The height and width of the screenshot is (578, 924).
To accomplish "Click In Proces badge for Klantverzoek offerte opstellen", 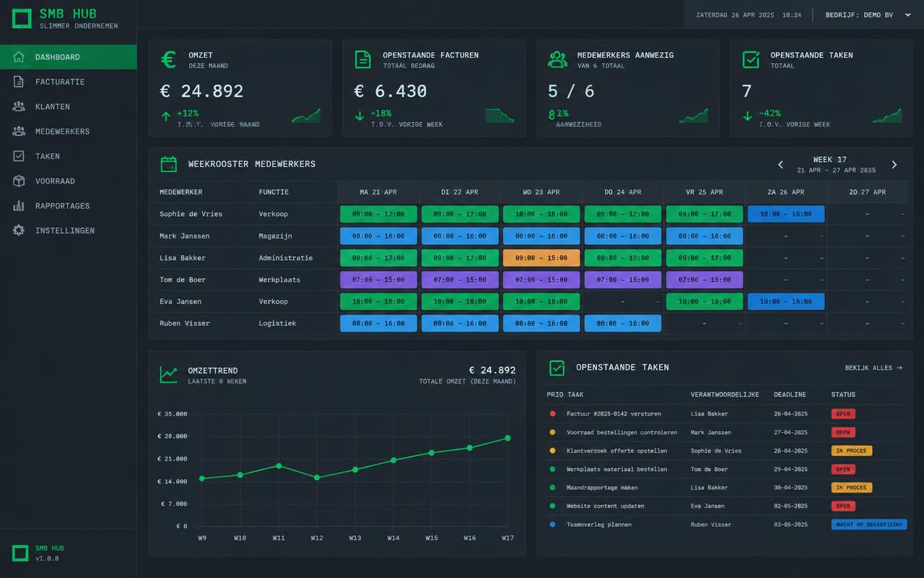I will 852,451.
